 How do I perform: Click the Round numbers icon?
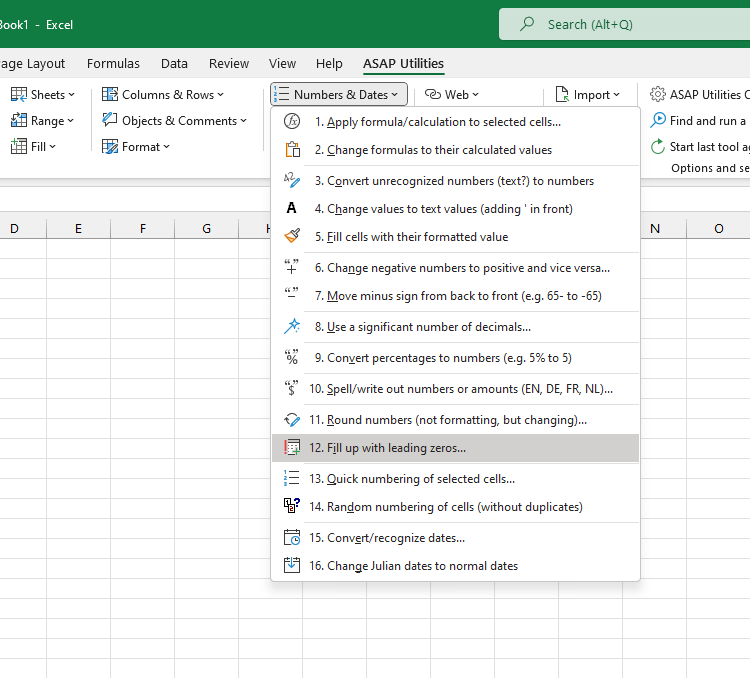[x=292, y=420]
